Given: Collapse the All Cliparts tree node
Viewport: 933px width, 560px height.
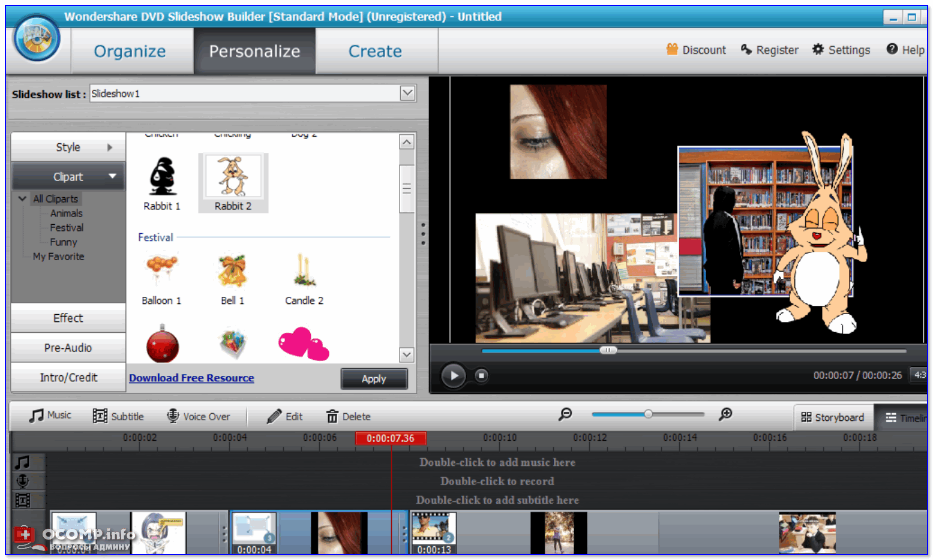Looking at the screenshot, I should click(22, 198).
